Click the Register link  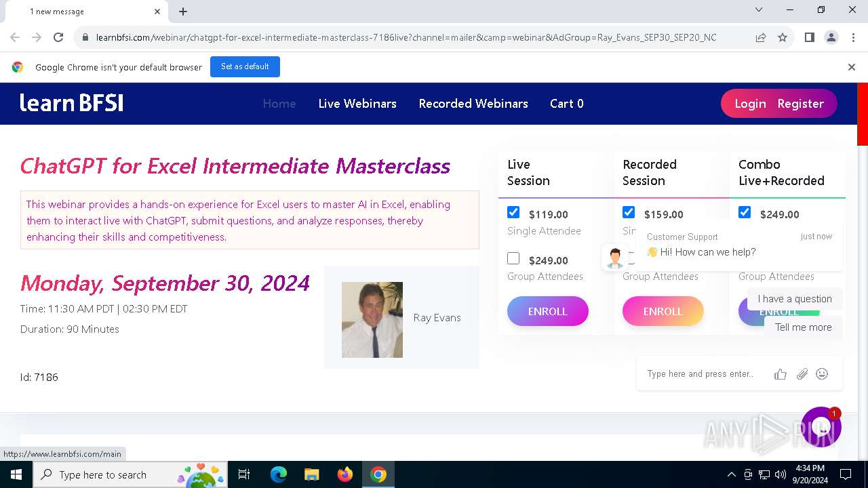800,104
